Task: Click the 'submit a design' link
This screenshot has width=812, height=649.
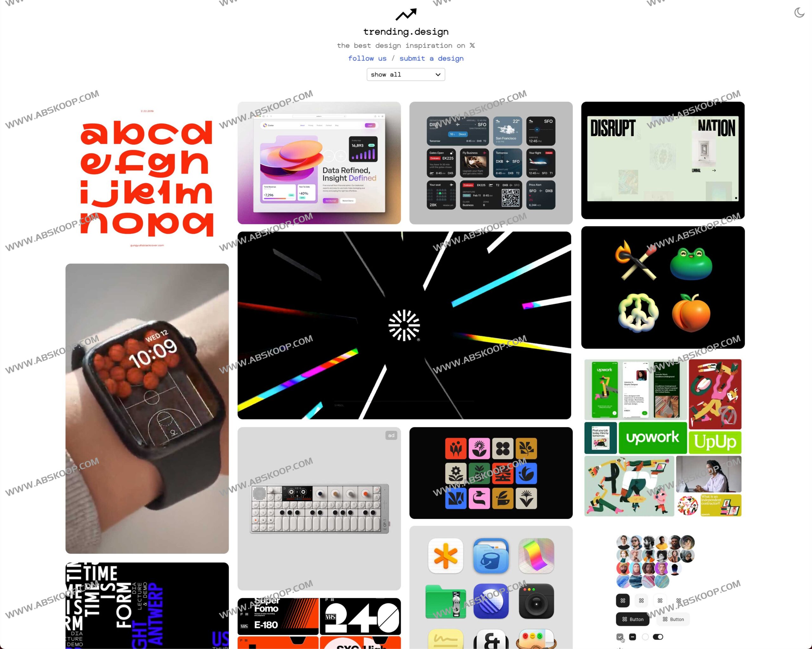Action: tap(431, 58)
